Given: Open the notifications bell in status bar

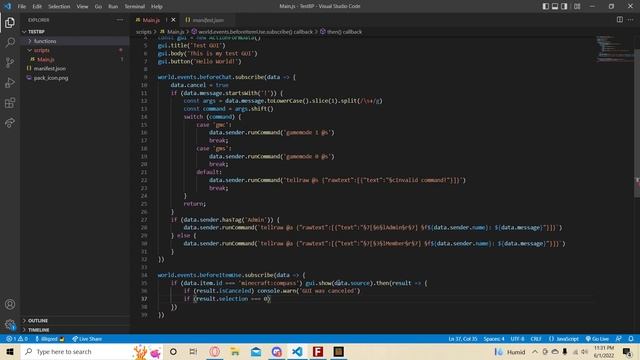Looking at the screenshot, I should 631,339.
